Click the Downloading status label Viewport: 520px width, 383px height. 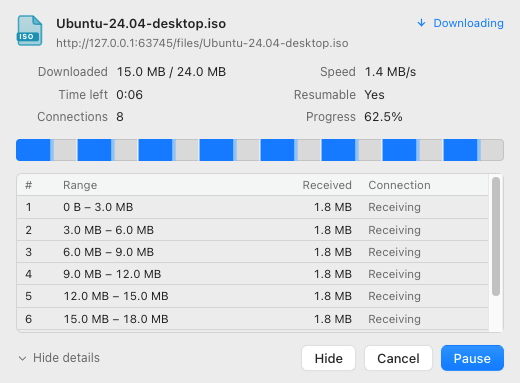tap(468, 23)
